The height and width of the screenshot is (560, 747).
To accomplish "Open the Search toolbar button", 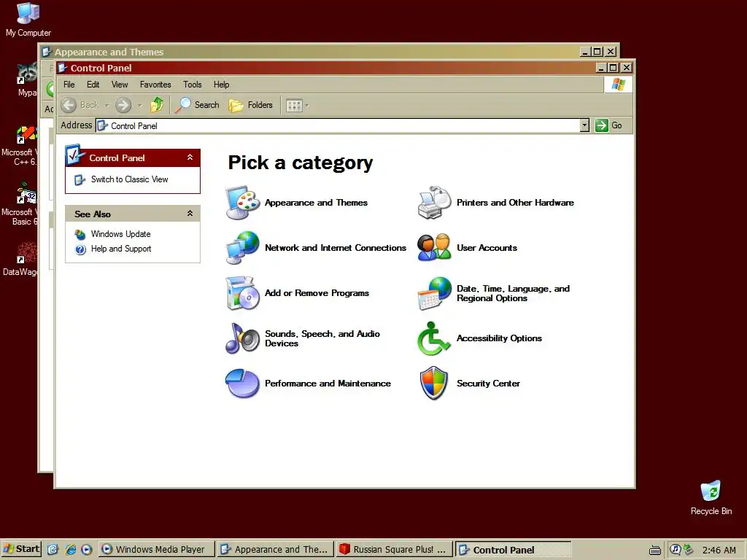I will [197, 105].
